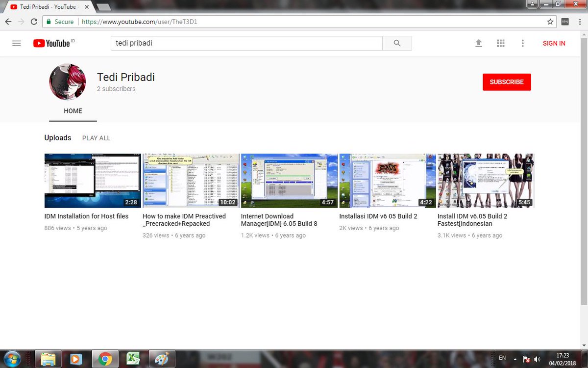This screenshot has height=368, width=588.
Task: Click the 4:57 video thumbnail
Action: click(x=290, y=181)
